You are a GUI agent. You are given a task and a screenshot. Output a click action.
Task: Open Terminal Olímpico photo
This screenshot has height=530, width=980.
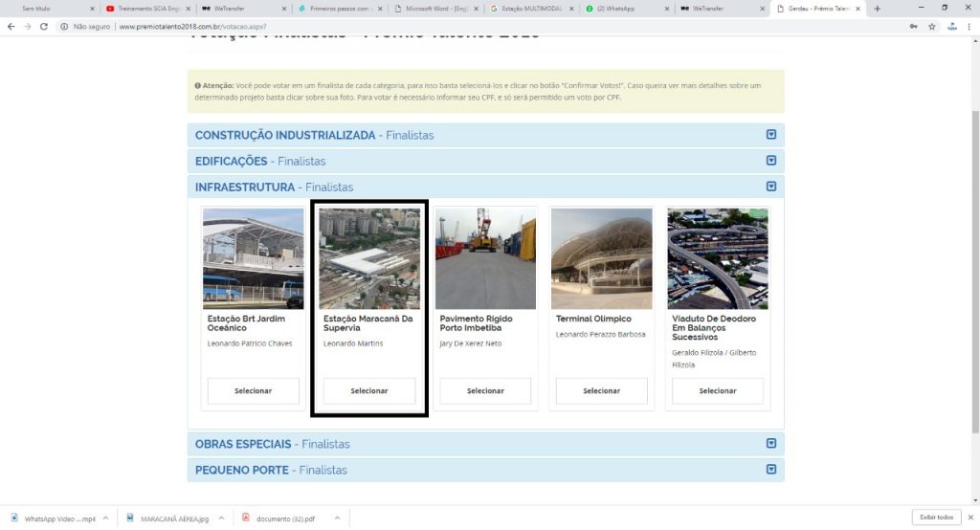coord(602,258)
